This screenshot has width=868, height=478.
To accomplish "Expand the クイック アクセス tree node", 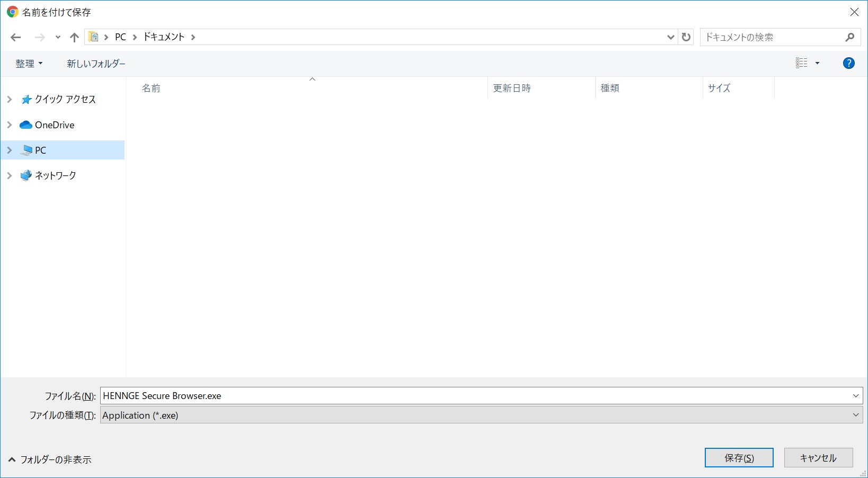I will [x=9, y=99].
